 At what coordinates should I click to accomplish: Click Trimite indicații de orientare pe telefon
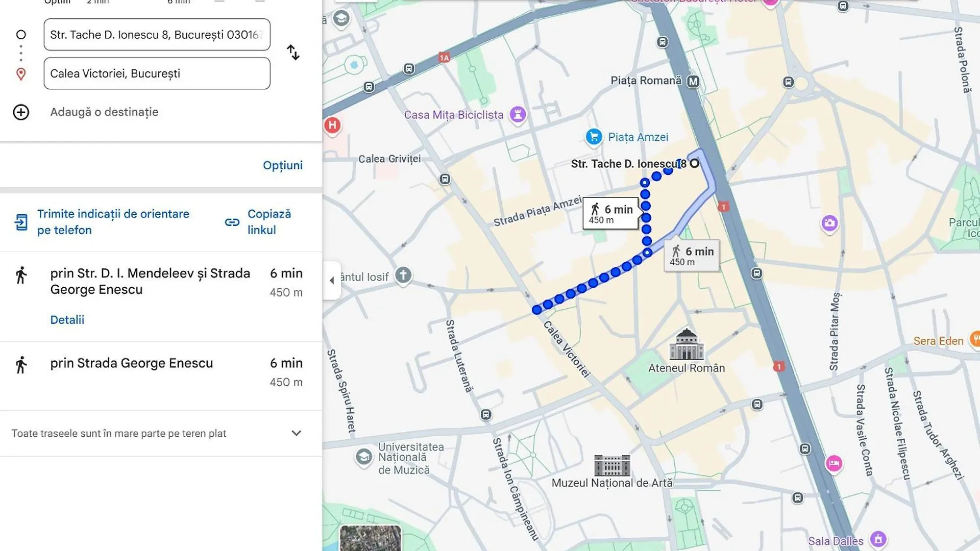(x=113, y=222)
